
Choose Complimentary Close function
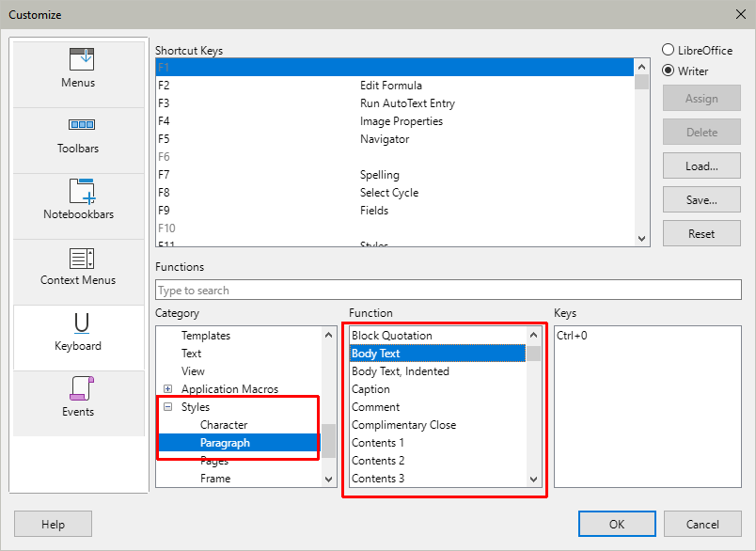[x=438, y=424]
